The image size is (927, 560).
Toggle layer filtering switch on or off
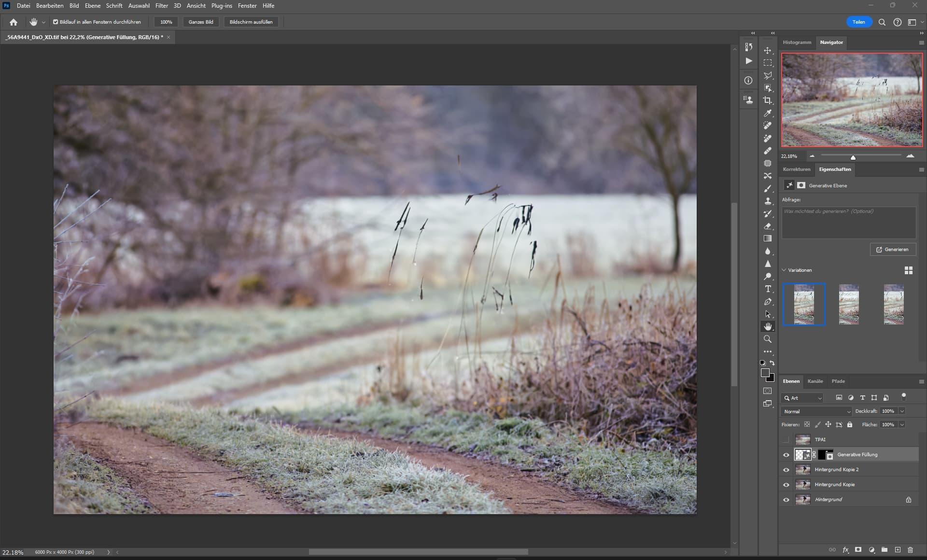point(904,397)
